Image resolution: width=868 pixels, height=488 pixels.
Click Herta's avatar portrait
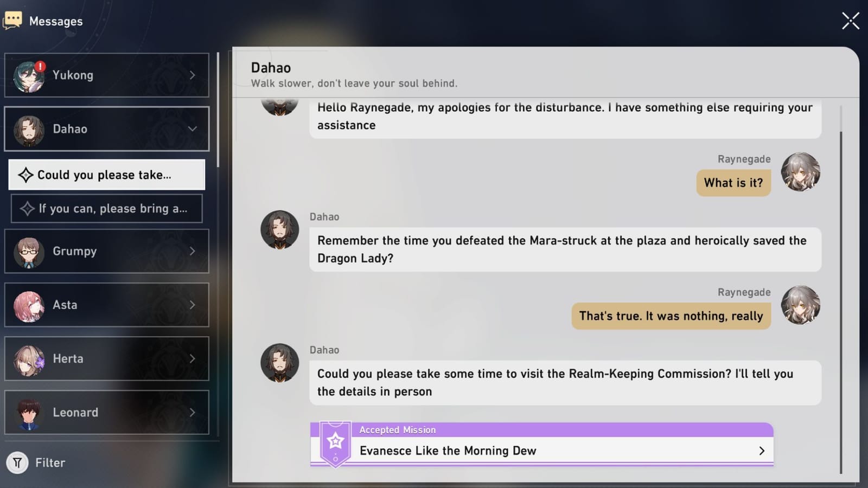tap(29, 359)
